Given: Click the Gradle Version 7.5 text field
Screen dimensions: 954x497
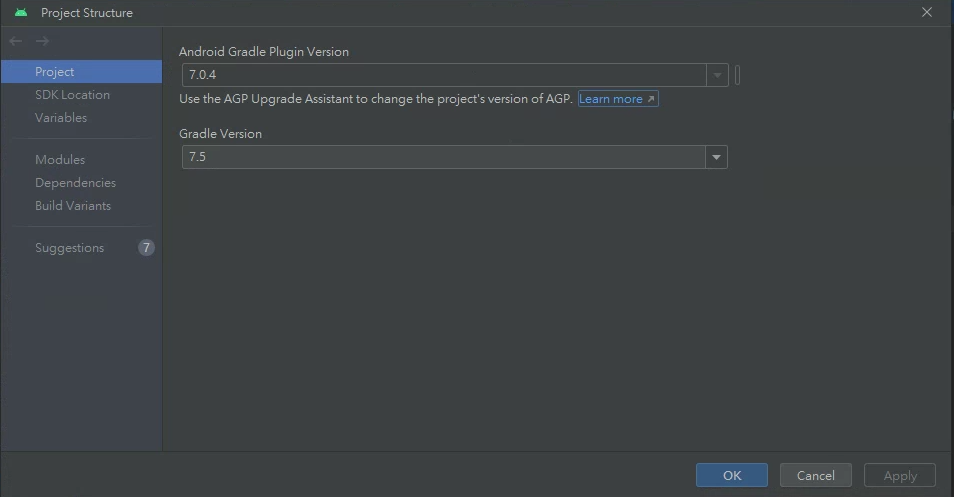Looking at the screenshot, I should point(444,157).
